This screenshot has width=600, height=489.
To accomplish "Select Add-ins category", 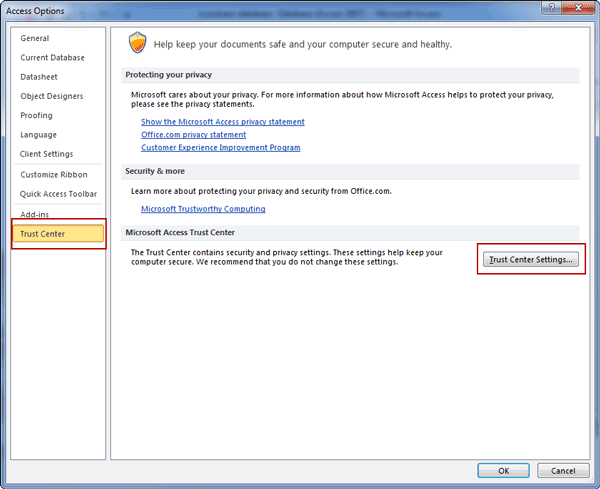I will tap(35, 214).
